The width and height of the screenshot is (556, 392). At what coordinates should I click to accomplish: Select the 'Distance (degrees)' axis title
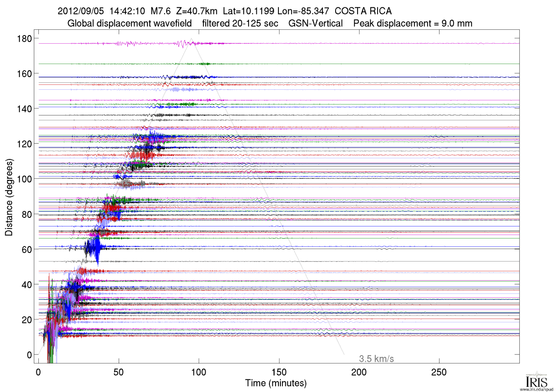(9, 197)
